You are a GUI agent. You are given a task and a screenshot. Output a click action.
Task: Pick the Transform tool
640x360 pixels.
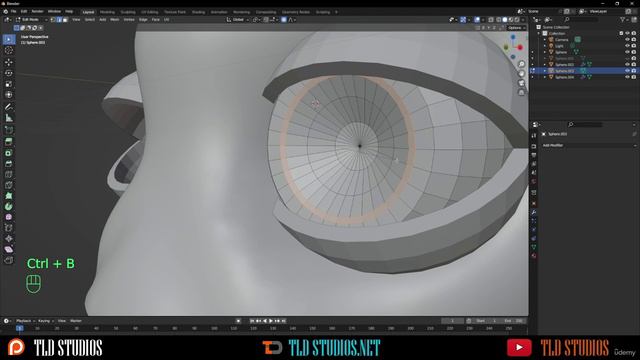click(9, 95)
